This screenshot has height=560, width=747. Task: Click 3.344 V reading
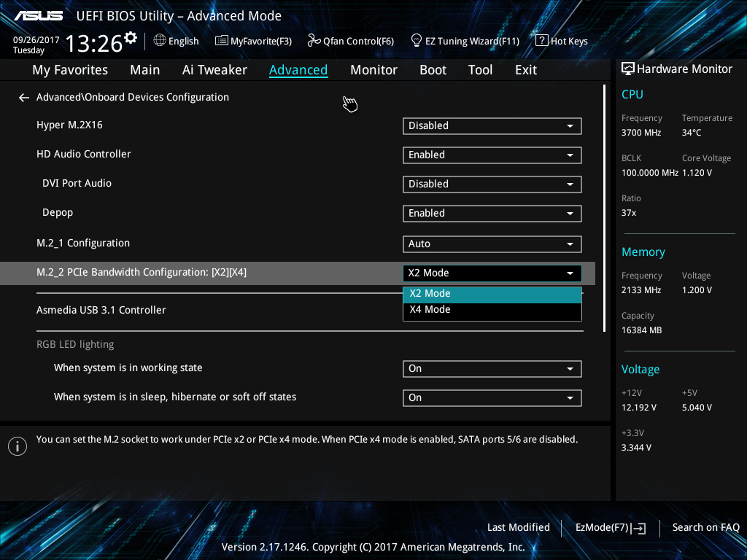(636, 448)
